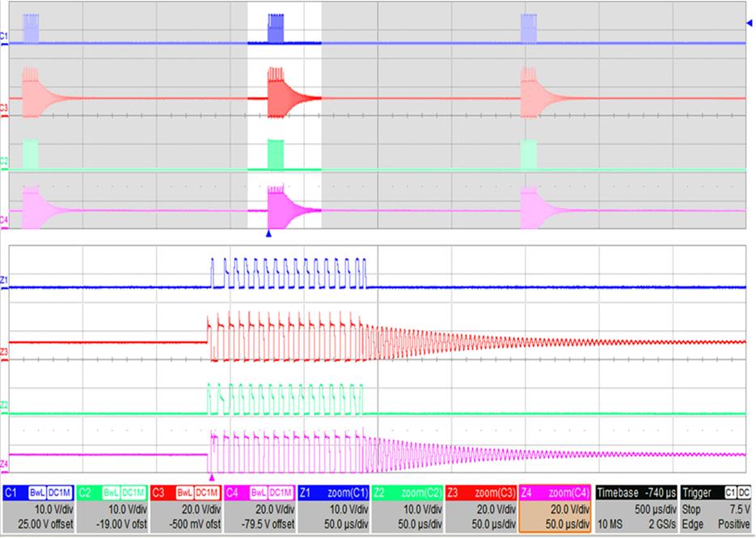Click the blue trigger position marker below top grid

(x=268, y=234)
